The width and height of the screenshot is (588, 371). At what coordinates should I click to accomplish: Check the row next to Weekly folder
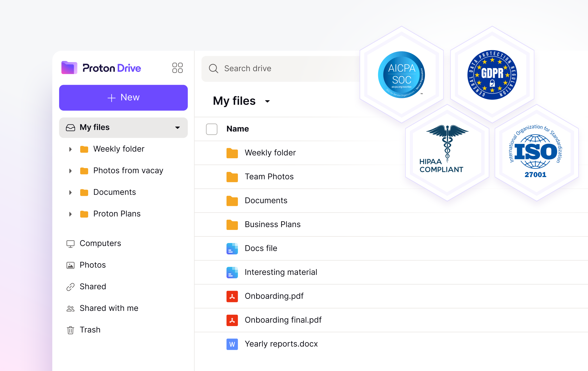(x=211, y=153)
